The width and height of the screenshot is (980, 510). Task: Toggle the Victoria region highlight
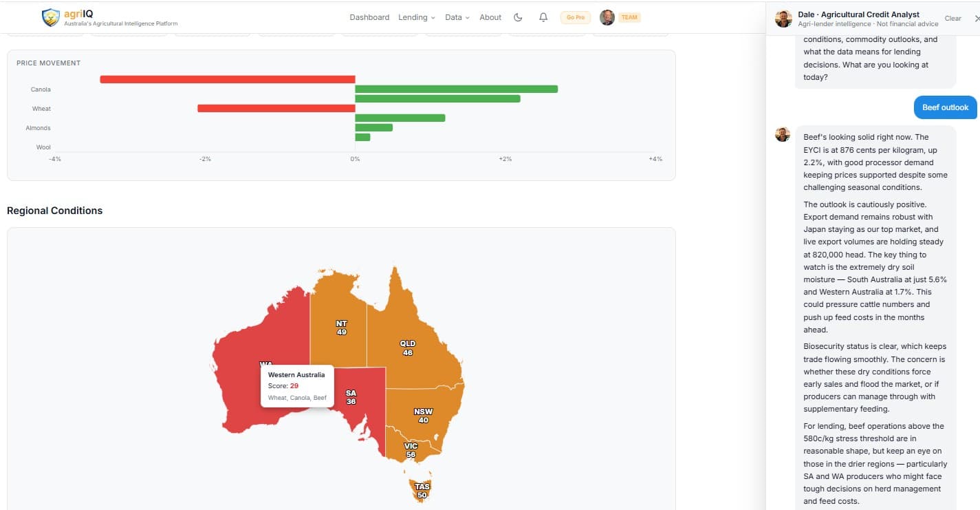pos(411,449)
